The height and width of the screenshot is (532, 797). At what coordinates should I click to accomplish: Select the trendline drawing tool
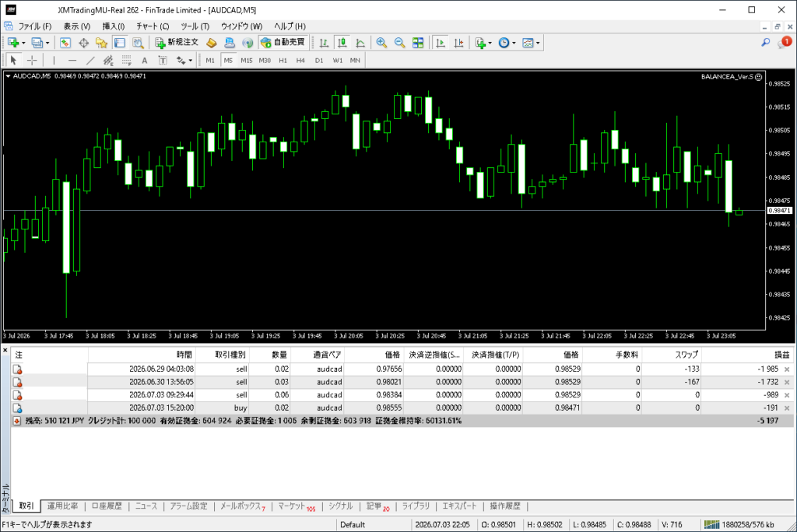[90, 61]
